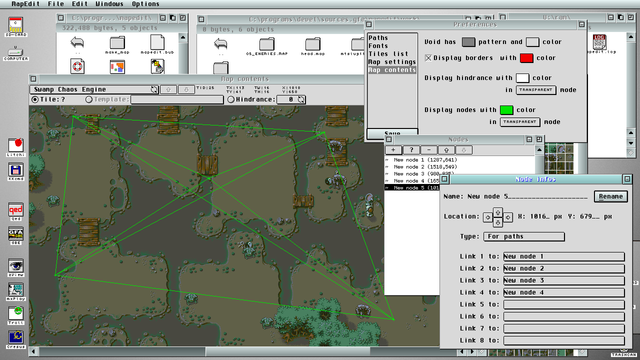The width and height of the screenshot is (640, 360).
Task: Open the COMPUTER desktop drive icon
Action: pos(16,53)
